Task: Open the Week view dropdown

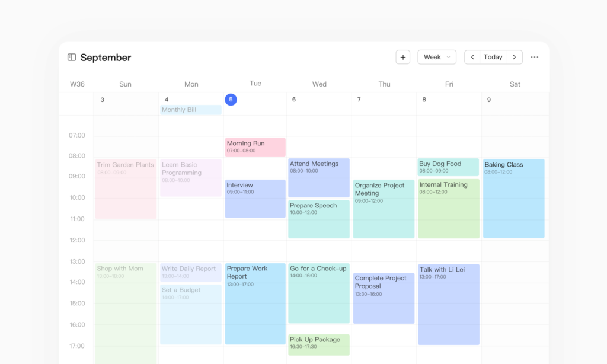Action: coord(437,57)
